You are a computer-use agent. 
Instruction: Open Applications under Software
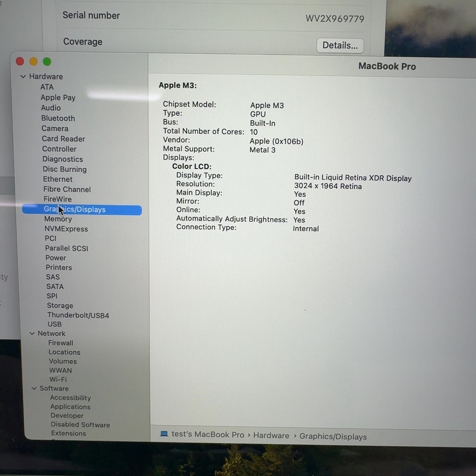70,407
